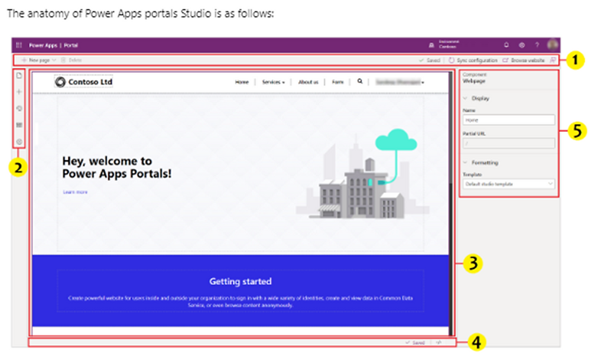Screen dimensions: 591x364
Task: Open the New page dropdown arrow
Action: click(53, 60)
